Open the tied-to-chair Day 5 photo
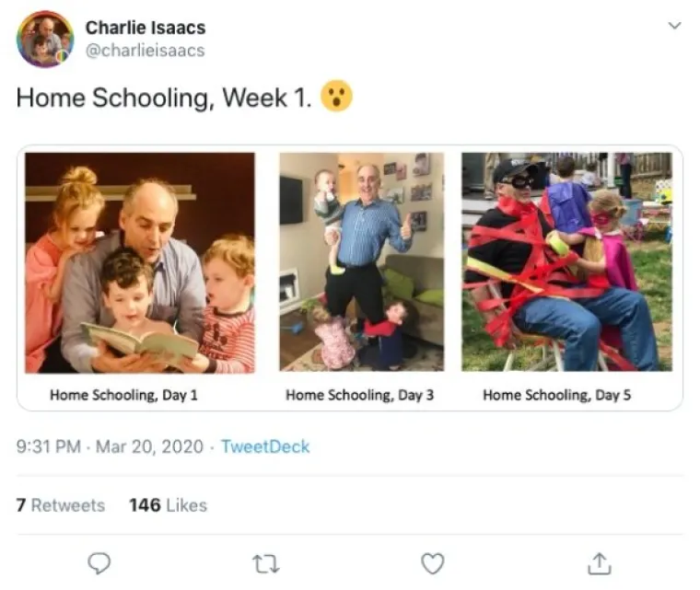 click(x=566, y=262)
